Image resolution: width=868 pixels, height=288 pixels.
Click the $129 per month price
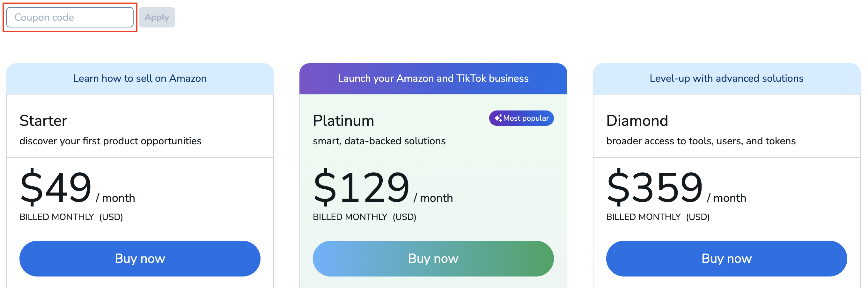(x=361, y=187)
